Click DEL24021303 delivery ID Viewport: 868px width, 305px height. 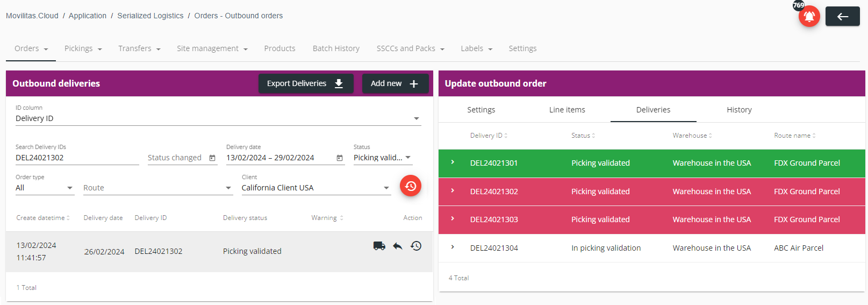tap(494, 219)
